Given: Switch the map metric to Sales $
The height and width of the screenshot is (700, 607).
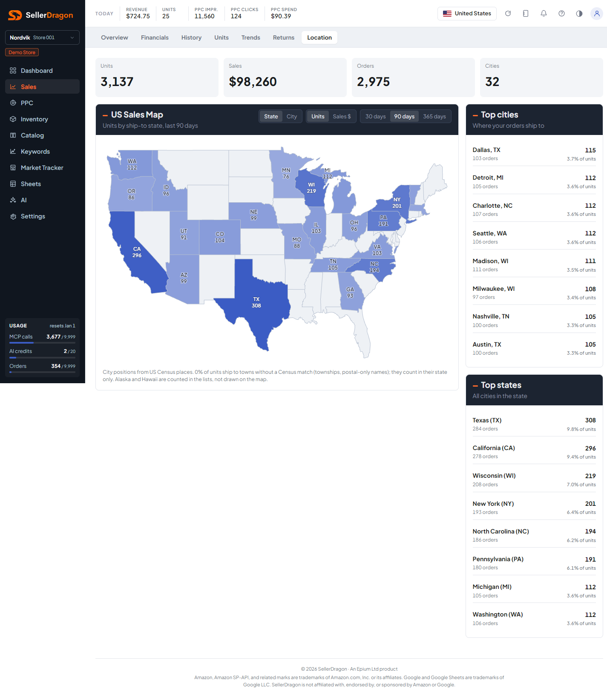Looking at the screenshot, I should pos(342,117).
